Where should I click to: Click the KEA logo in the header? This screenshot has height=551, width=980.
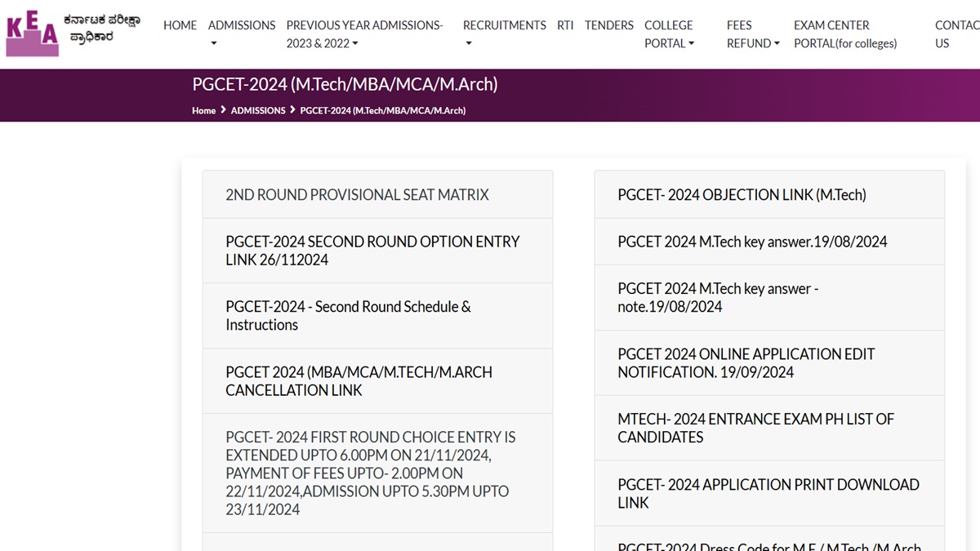pos(33,34)
